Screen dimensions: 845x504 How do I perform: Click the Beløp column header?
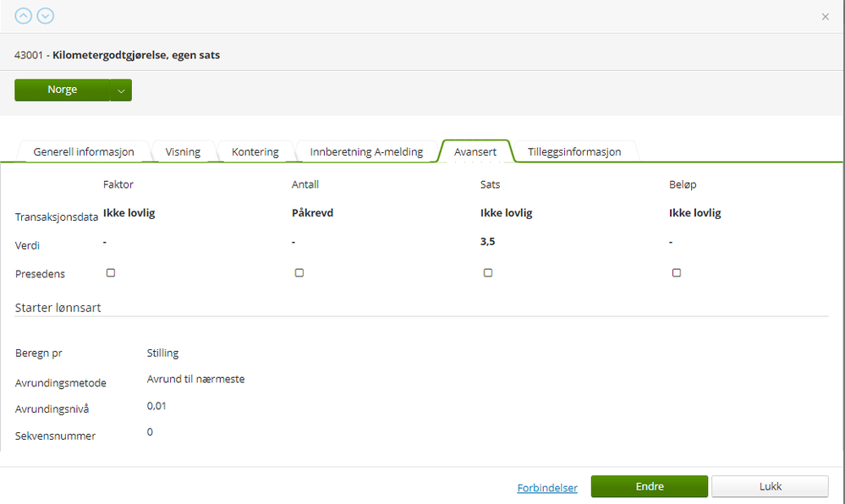(683, 184)
